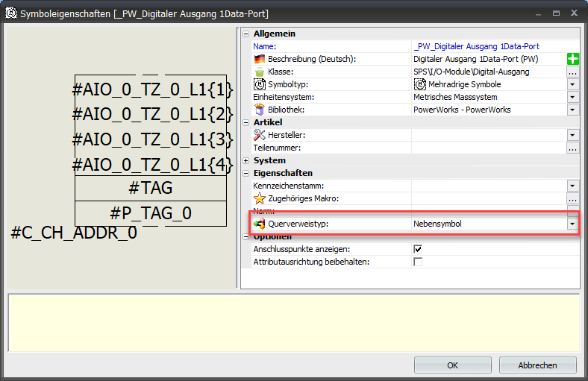Click the Klasse bucket icon

point(260,72)
